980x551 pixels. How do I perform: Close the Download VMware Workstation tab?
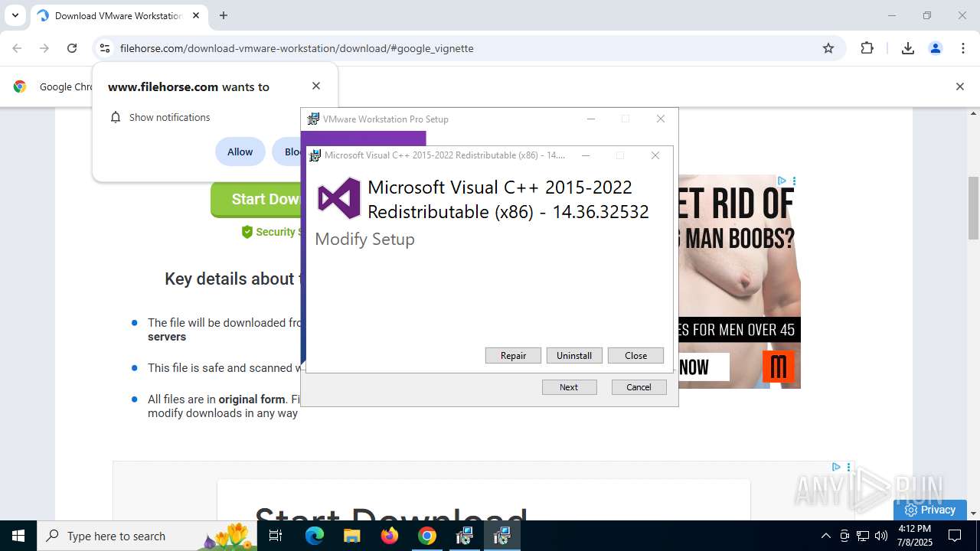click(195, 15)
